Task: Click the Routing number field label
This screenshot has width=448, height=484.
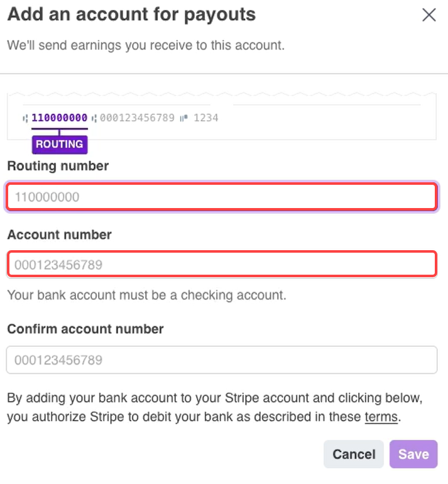Action: tap(58, 167)
